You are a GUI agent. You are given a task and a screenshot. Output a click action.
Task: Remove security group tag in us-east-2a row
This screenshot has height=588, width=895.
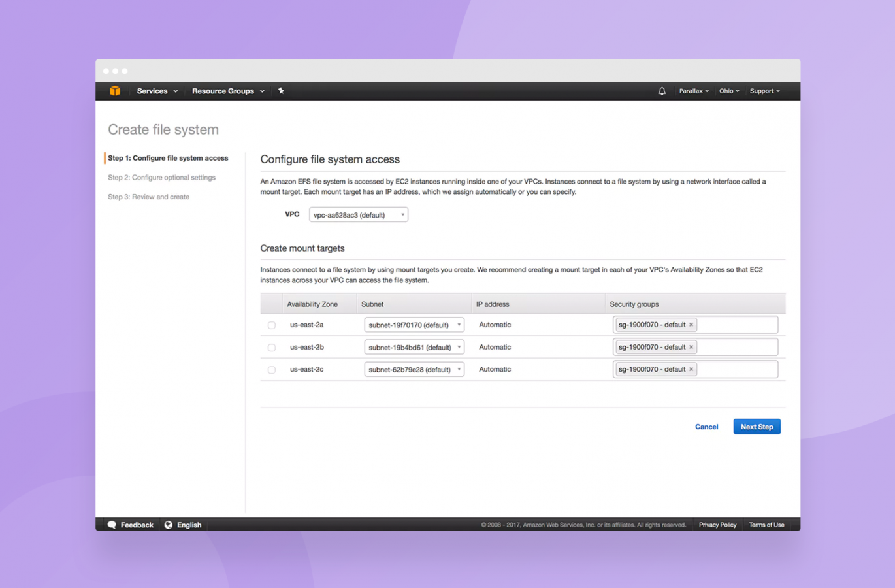tap(691, 325)
